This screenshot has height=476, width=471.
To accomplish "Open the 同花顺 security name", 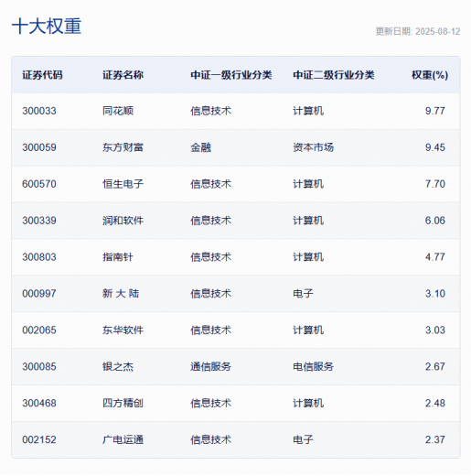I will click(118, 111).
